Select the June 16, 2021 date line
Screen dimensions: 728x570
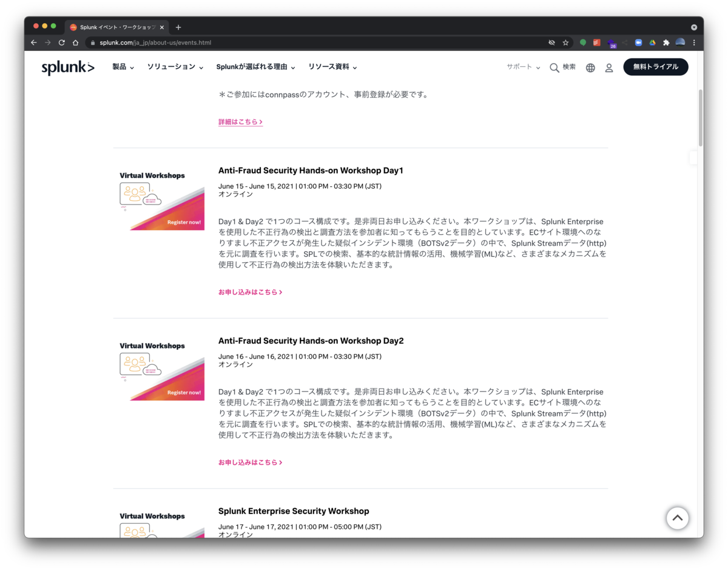[x=300, y=357]
